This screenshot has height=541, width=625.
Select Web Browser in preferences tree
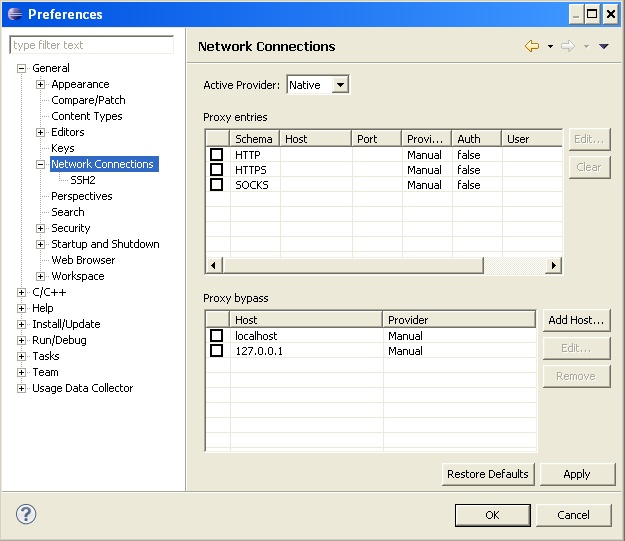(x=83, y=260)
